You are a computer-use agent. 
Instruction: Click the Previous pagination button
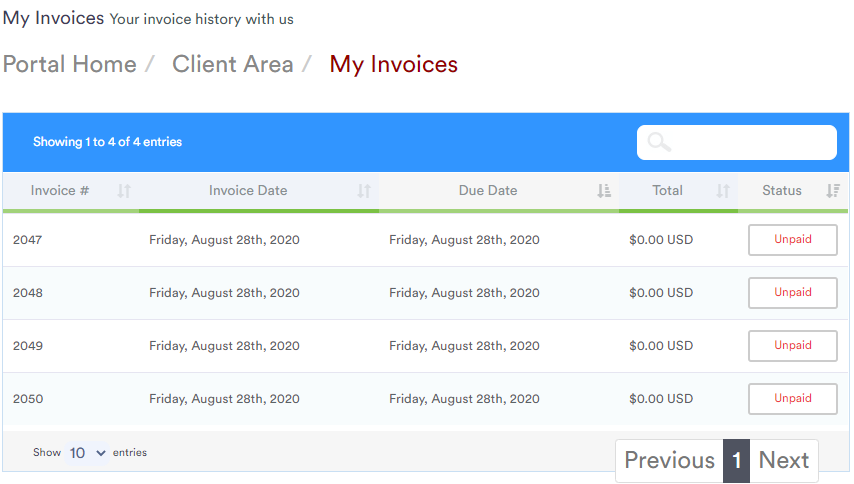(x=669, y=461)
